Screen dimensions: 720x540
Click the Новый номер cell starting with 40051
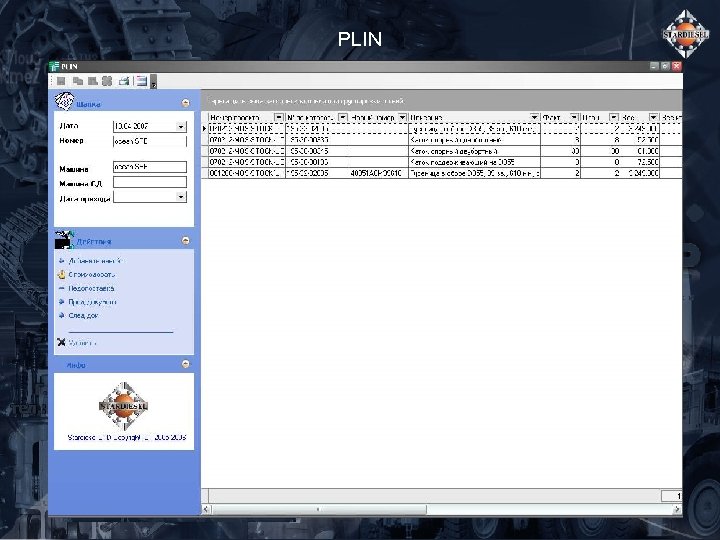pos(376,173)
